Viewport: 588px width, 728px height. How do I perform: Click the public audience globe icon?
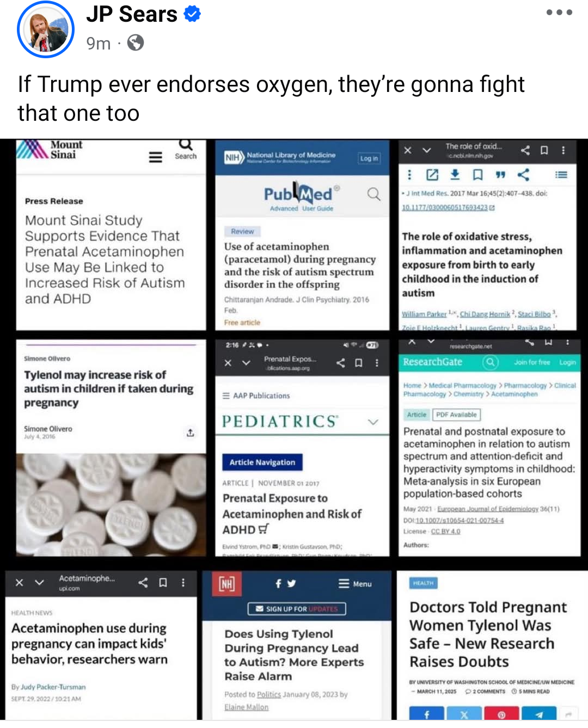tap(136, 42)
